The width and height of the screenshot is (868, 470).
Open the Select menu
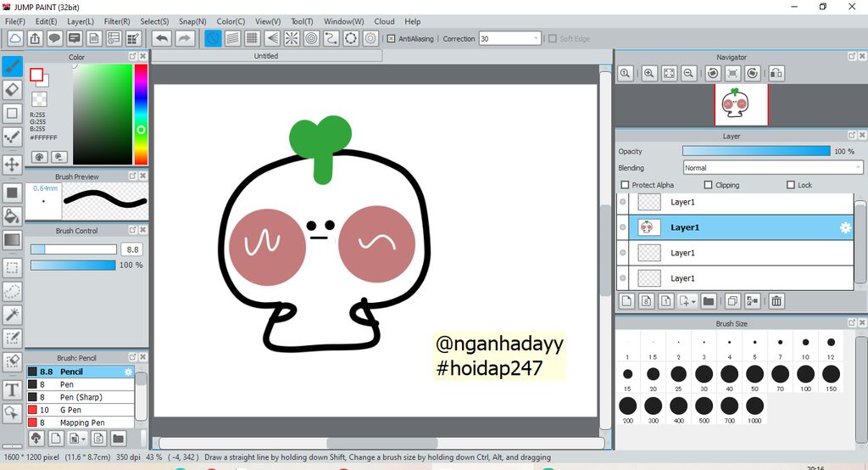click(x=154, y=21)
